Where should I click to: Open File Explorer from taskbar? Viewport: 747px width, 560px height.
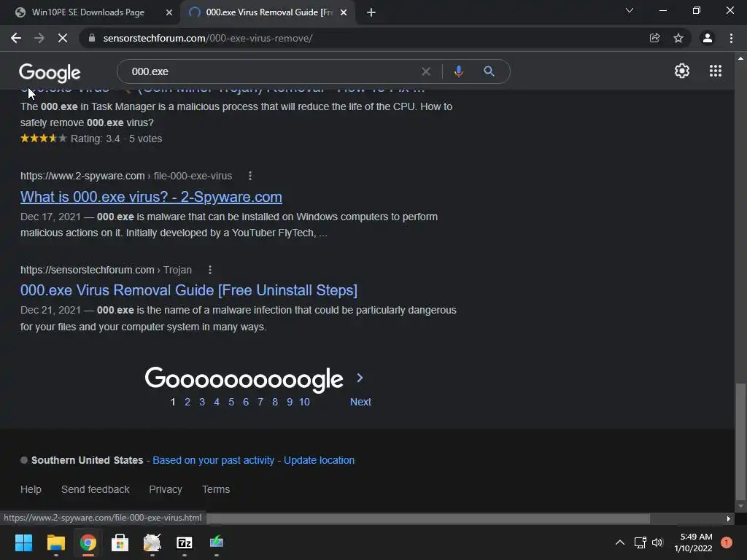(55, 542)
